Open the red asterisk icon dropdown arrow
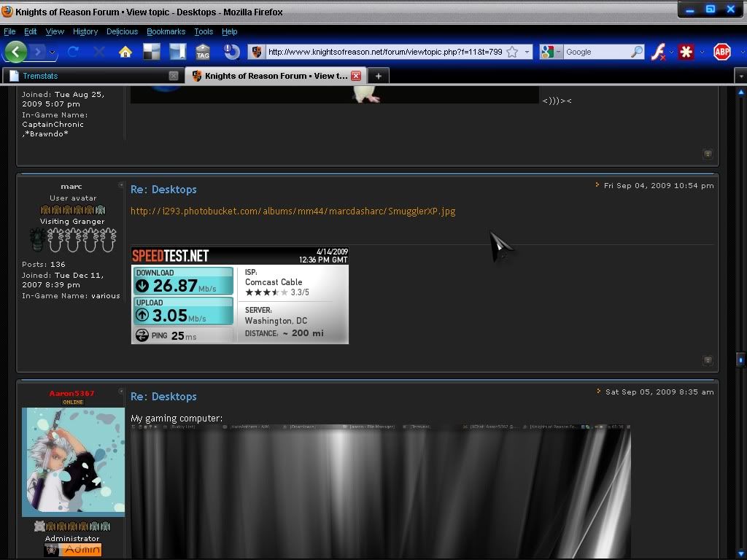 (701, 52)
